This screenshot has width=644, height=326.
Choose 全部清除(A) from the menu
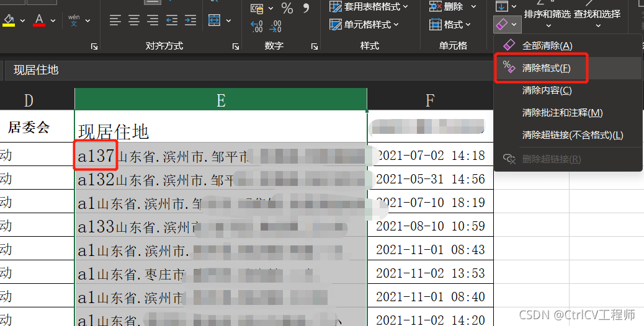568,45
